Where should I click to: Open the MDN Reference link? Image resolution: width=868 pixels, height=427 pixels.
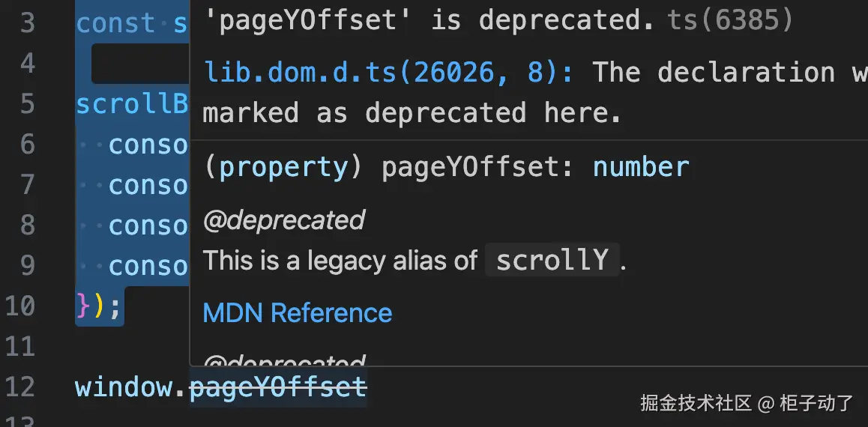tap(298, 312)
